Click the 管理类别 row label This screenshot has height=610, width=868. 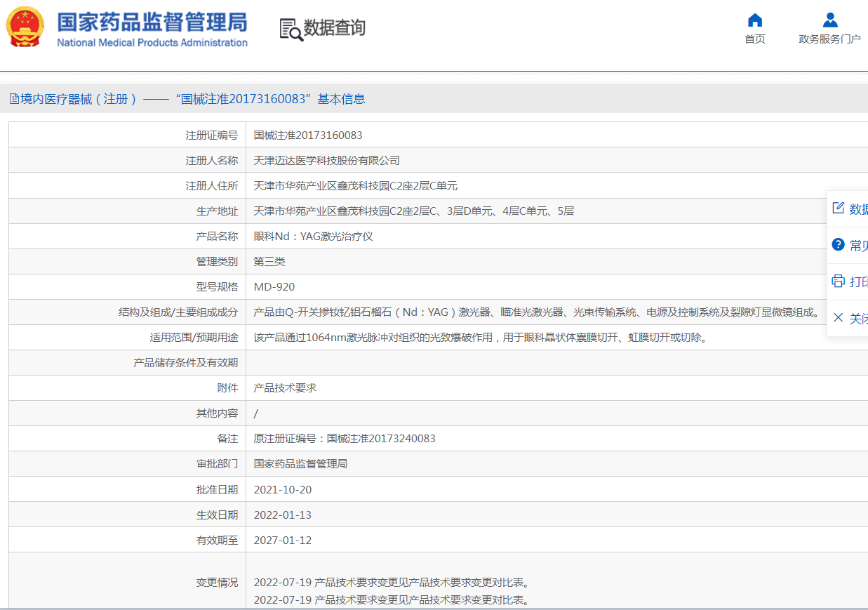(217, 262)
